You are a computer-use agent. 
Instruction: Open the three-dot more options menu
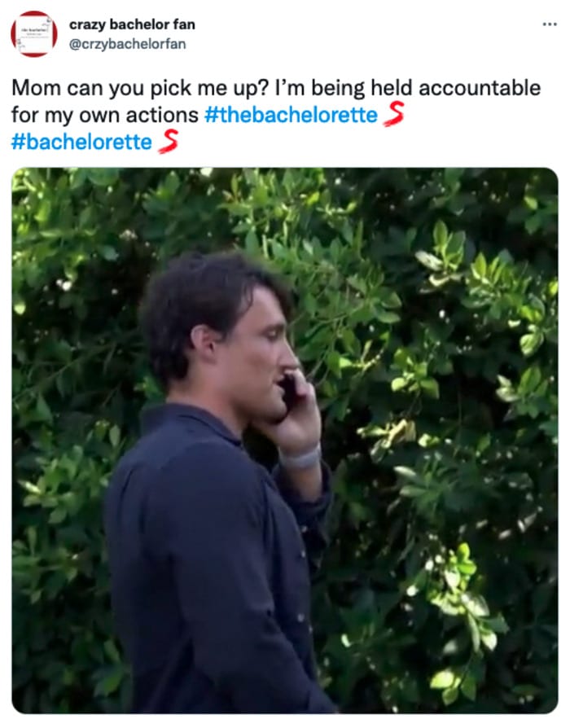(x=550, y=24)
